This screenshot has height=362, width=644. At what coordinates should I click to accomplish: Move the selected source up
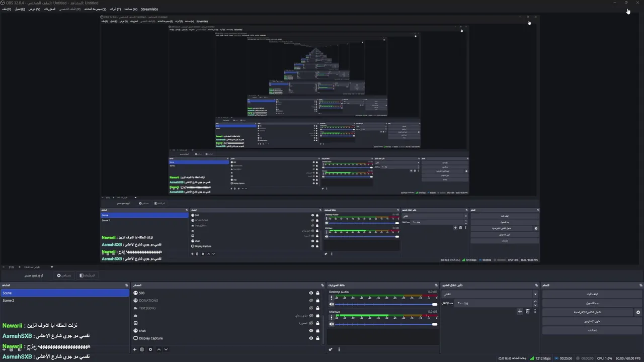(x=159, y=349)
